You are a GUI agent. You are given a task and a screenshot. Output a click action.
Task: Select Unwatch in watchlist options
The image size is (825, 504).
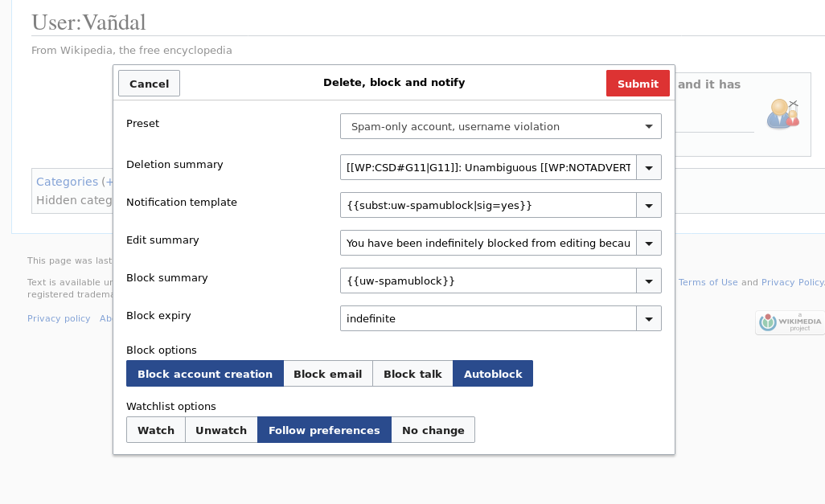pyautogui.click(x=220, y=429)
